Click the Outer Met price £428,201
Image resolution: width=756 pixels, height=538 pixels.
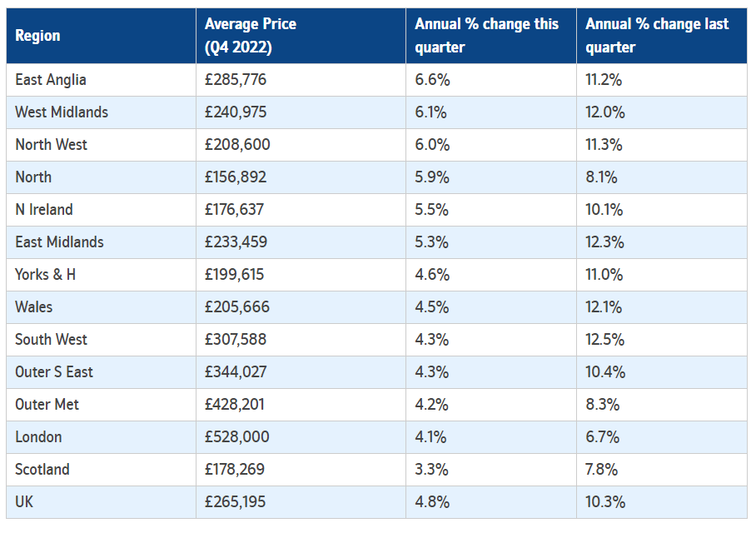(236, 405)
